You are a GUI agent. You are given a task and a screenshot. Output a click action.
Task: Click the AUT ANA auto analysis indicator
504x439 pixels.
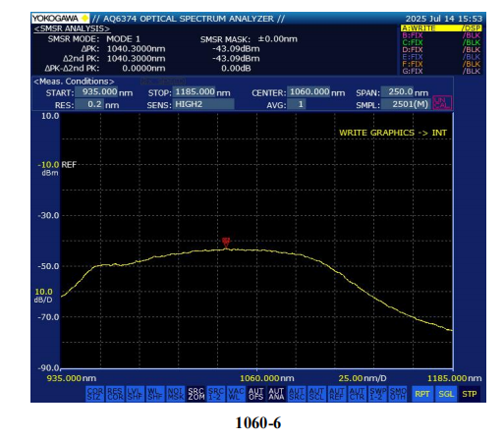[276, 394]
